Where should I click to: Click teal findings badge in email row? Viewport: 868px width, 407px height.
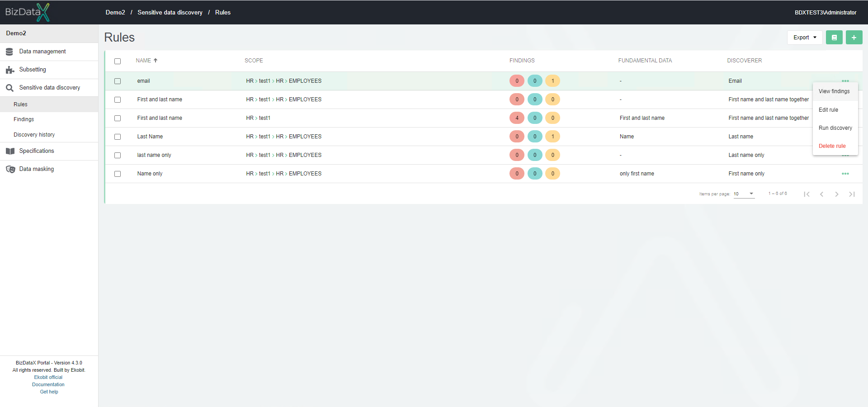535,81
